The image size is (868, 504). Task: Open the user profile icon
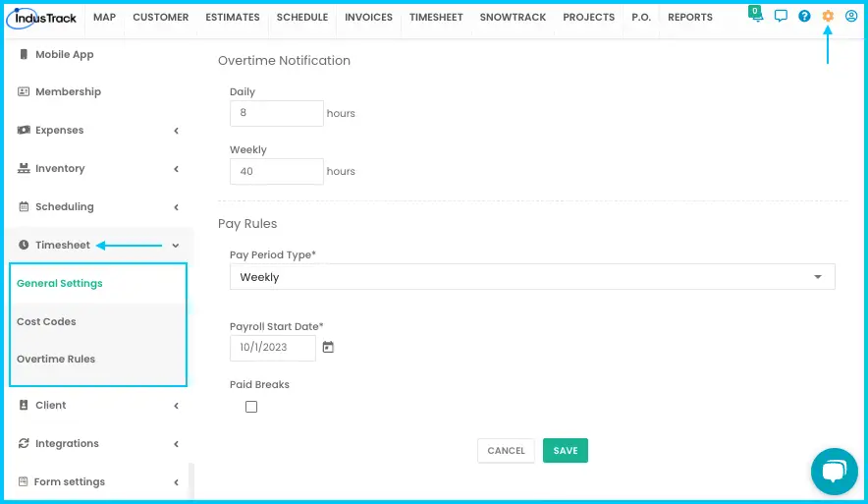[x=851, y=16]
